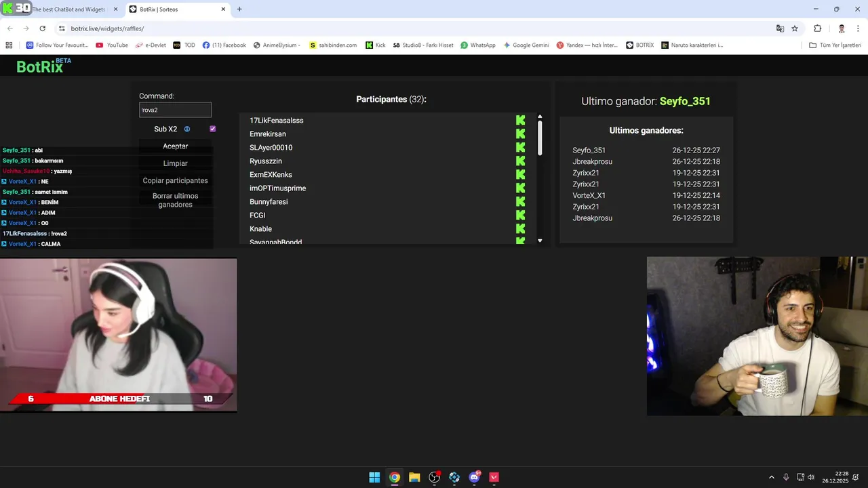This screenshot has width=868, height=488.
Task: Open the Chrome extensions puzzle icon
Action: pyautogui.click(x=817, y=28)
